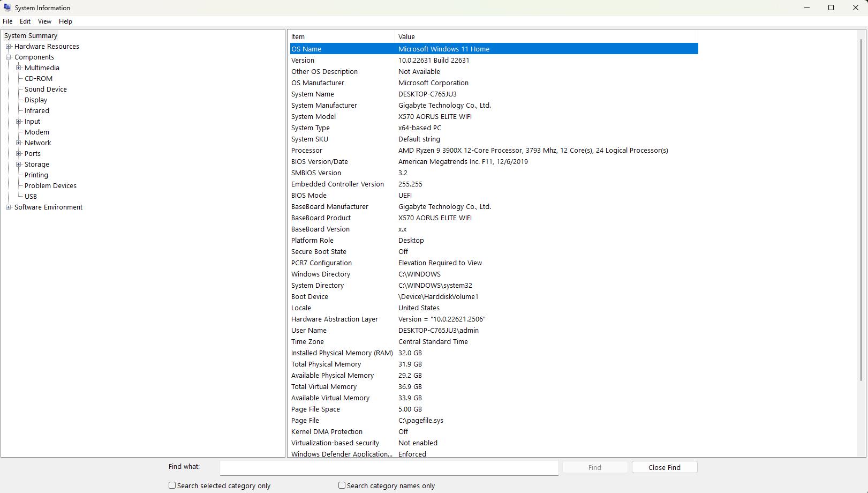Click the Value column header
The height and width of the screenshot is (493, 868).
[x=546, y=37]
